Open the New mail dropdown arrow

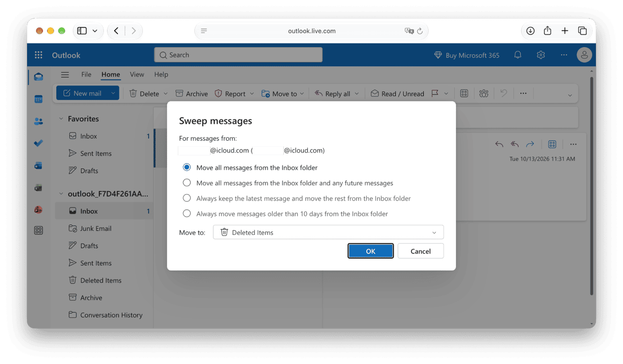click(113, 93)
